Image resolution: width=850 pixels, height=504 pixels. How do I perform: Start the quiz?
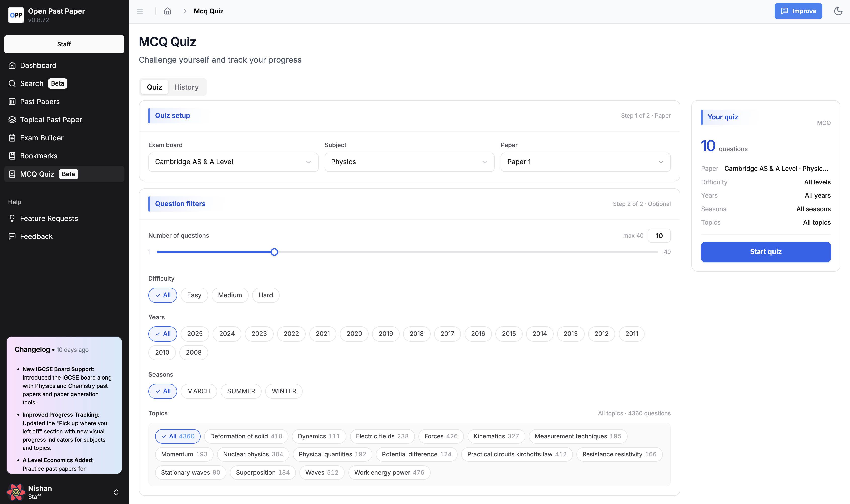coord(766,252)
